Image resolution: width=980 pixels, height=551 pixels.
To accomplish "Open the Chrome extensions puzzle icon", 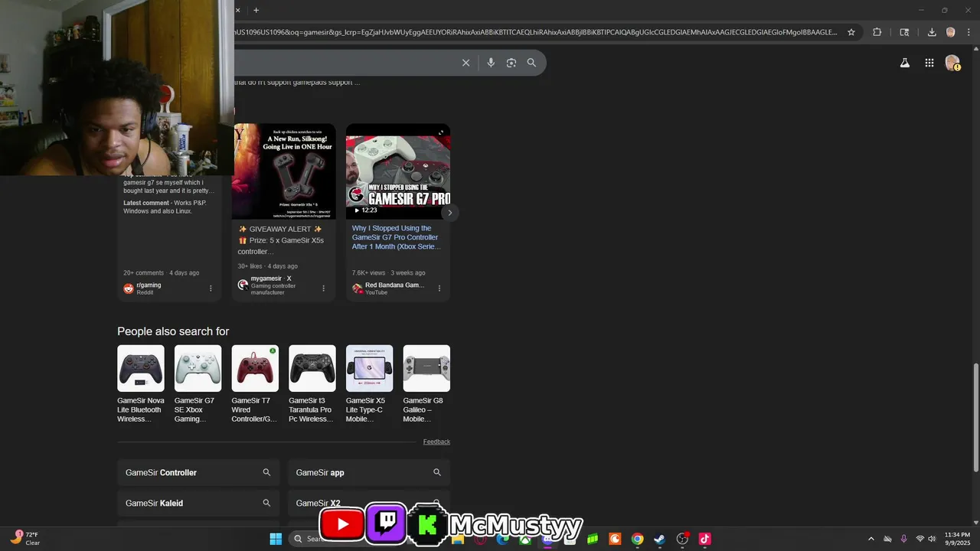I will pos(877,32).
